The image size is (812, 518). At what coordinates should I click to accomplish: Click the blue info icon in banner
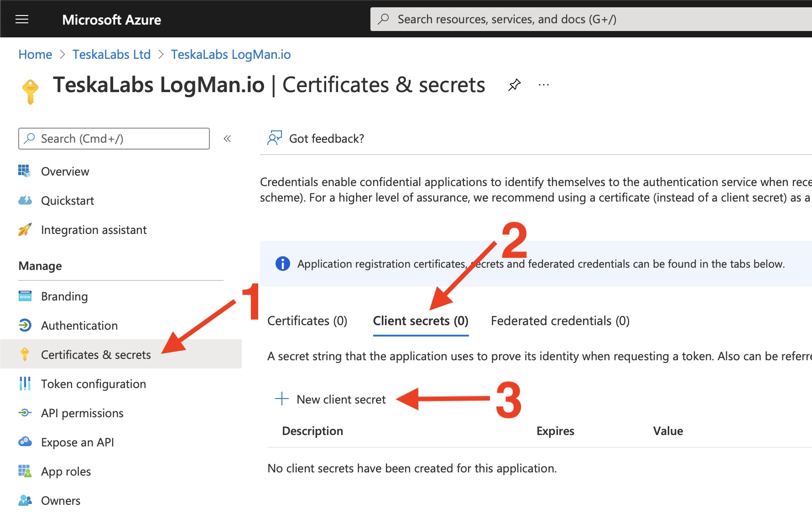pyautogui.click(x=282, y=264)
